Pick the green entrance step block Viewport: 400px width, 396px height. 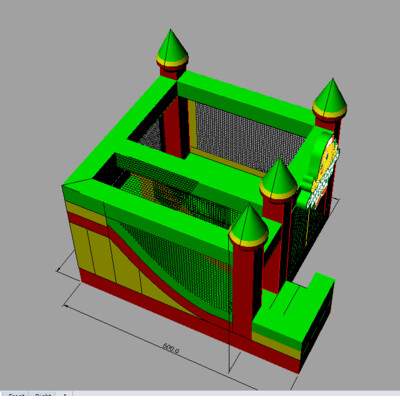click(293, 310)
